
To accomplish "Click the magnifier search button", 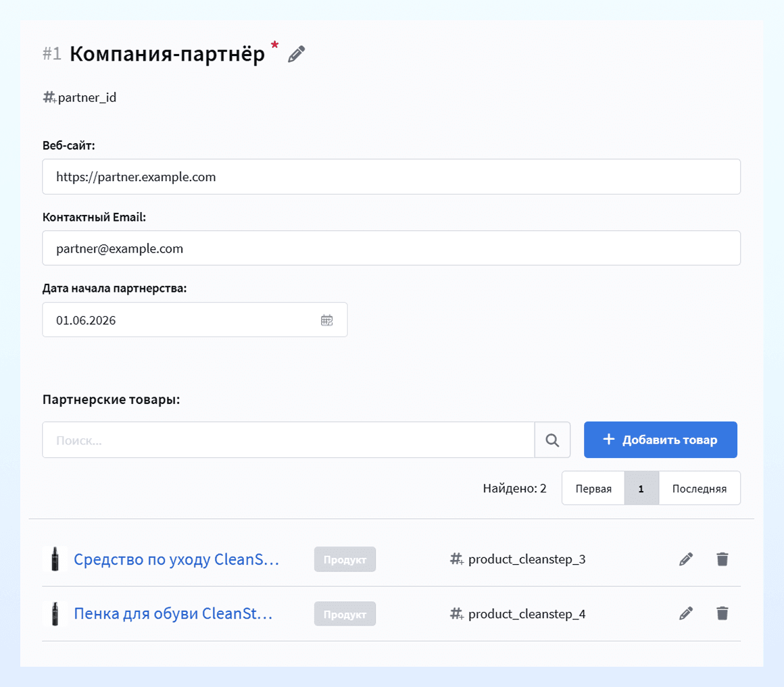I will [x=552, y=440].
